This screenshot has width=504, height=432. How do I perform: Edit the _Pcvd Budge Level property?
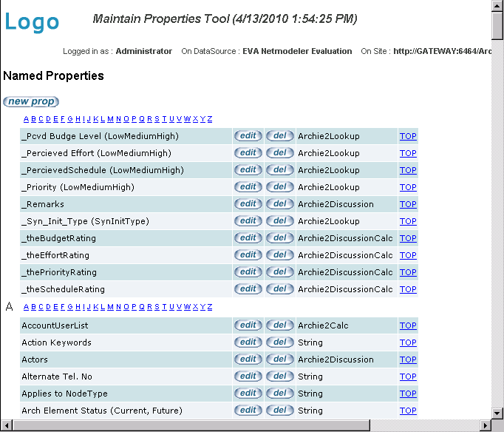coord(248,136)
